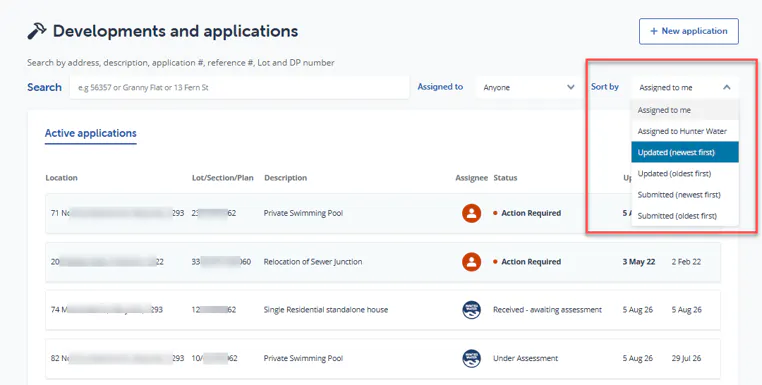The height and width of the screenshot is (385, 762).
Task: Click the Sort by label
Action: coord(605,87)
